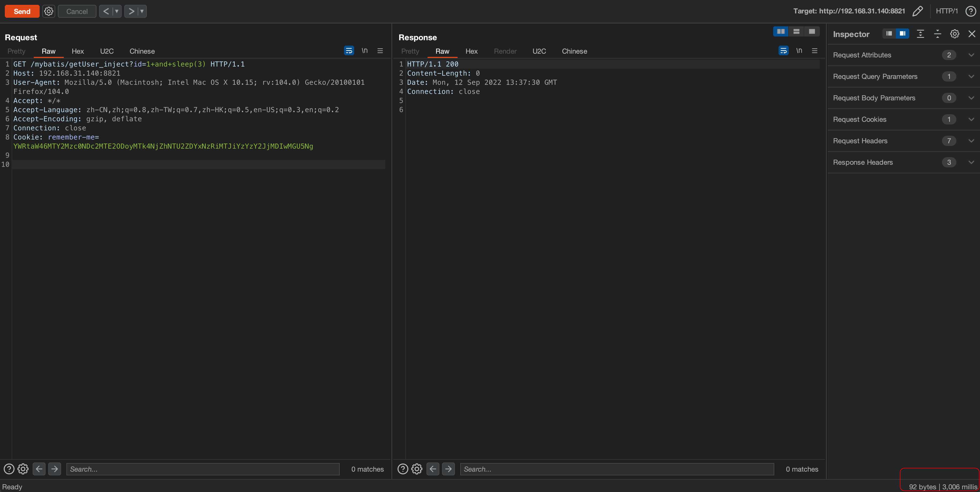The width and height of the screenshot is (980, 492).
Task: Click the Cancel button
Action: 77,12
